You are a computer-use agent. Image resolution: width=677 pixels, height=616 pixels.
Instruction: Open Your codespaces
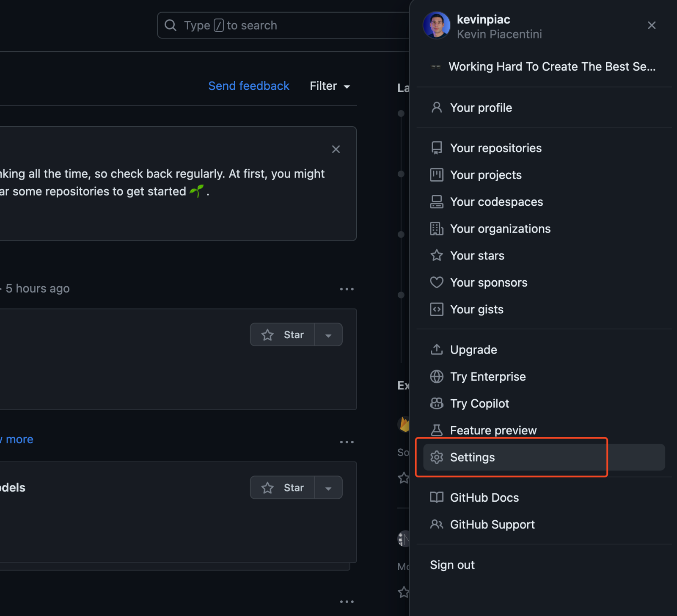496,202
